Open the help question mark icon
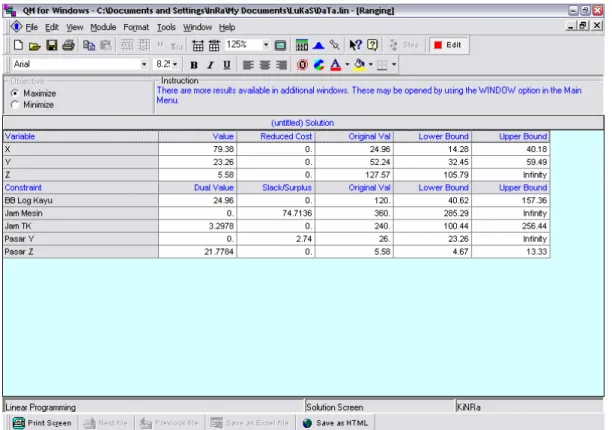The image size is (612, 430). 373,45
